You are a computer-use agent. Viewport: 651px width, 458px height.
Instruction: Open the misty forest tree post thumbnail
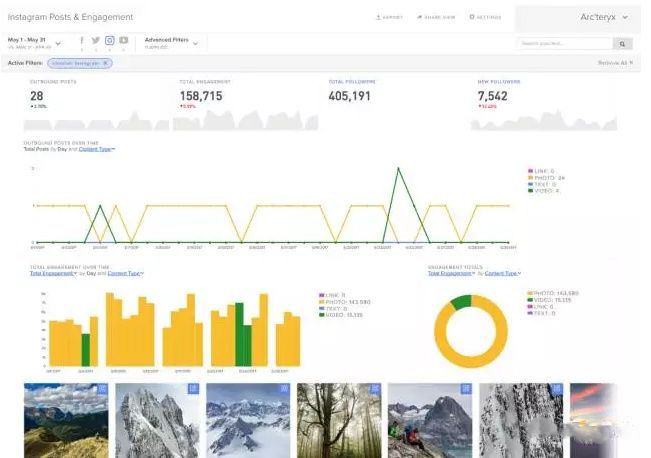click(x=339, y=420)
